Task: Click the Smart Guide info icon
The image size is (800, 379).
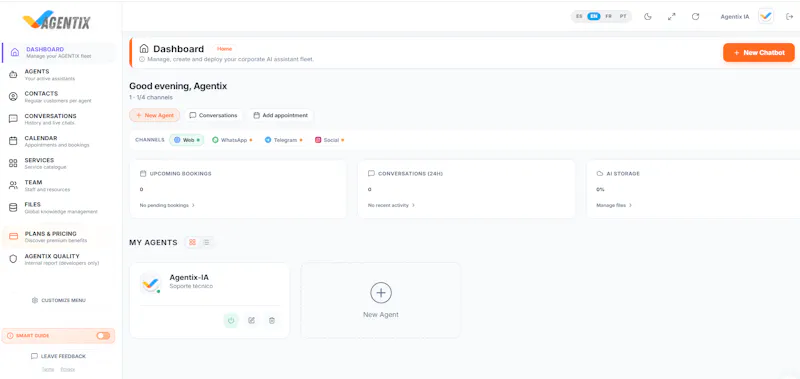Action: tap(10, 336)
